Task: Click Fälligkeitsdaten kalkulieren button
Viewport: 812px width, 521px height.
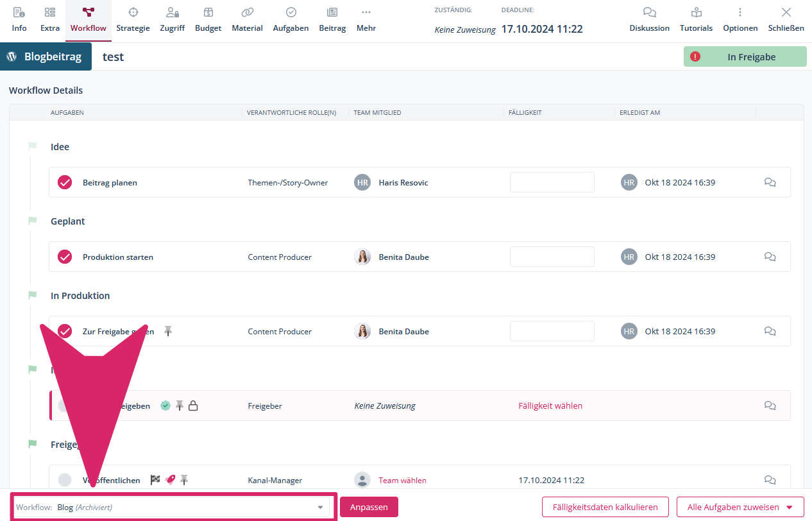Action: 605,508
